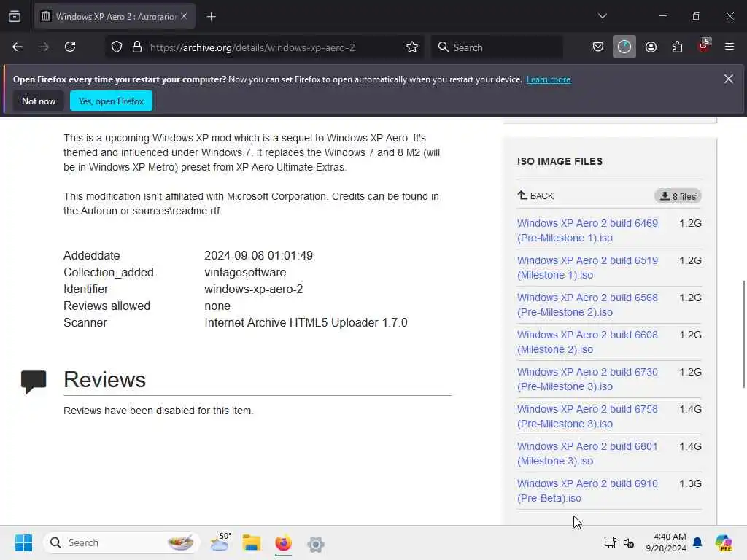The width and height of the screenshot is (747, 560).
Task: Open Settings gear from the taskbar
Action: click(x=315, y=543)
